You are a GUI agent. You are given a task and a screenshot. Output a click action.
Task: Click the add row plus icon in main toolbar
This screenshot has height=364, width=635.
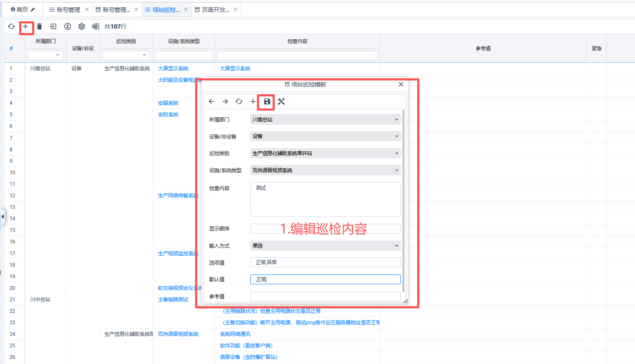(26, 26)
